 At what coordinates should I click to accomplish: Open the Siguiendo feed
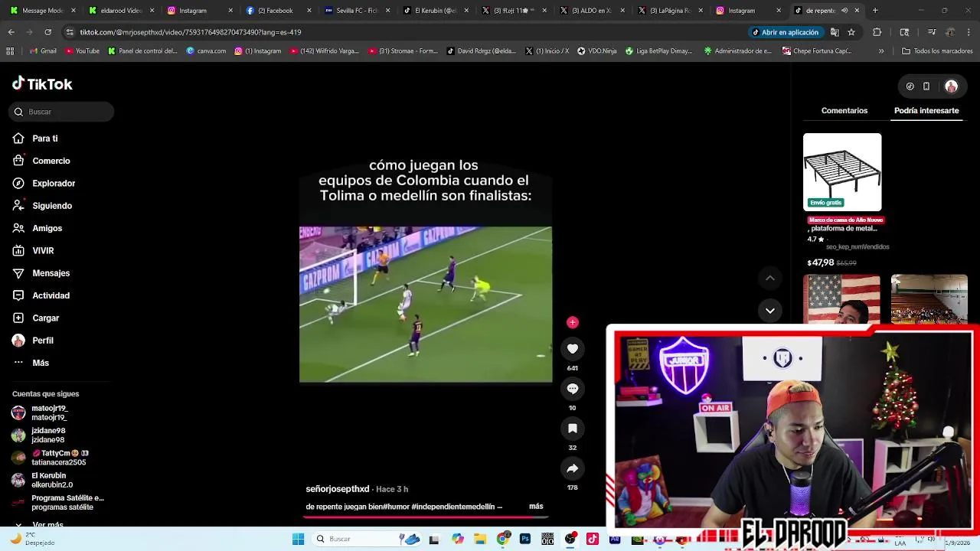(x=42, y=206)
